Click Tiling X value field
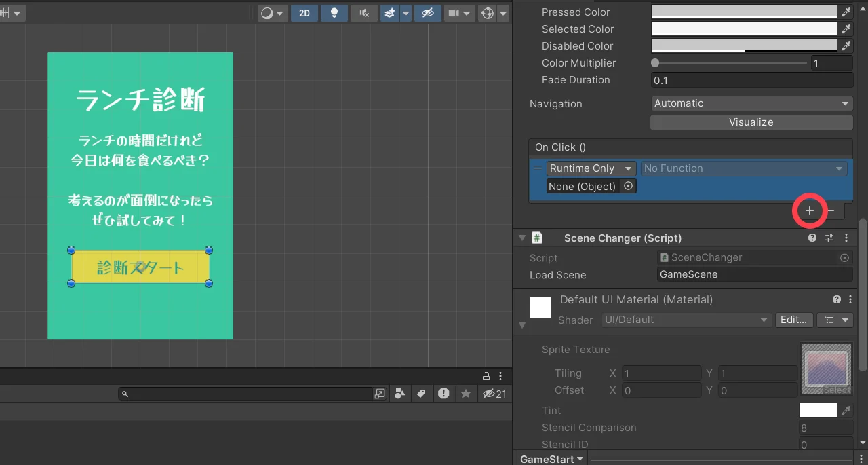This screenshot has width=868, height=465. [x=662, y=373]
